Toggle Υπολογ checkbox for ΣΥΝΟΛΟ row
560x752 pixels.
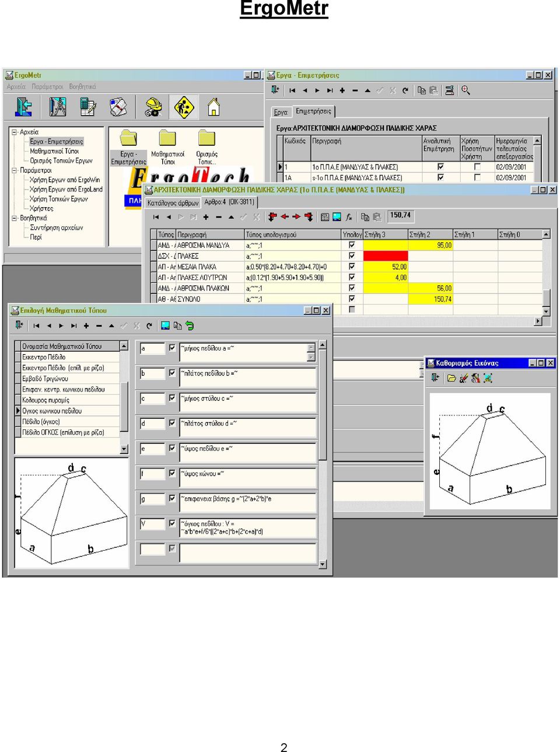[352, 299]
